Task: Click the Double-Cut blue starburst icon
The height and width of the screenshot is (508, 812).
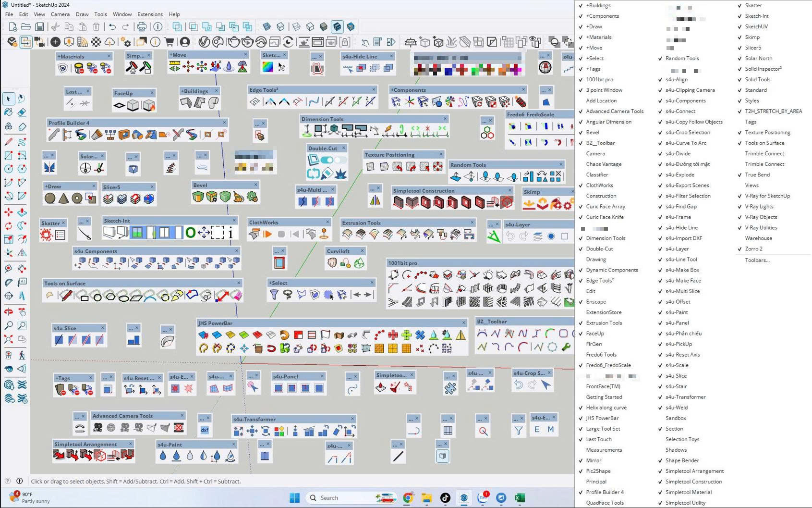Action: point(340,173)
